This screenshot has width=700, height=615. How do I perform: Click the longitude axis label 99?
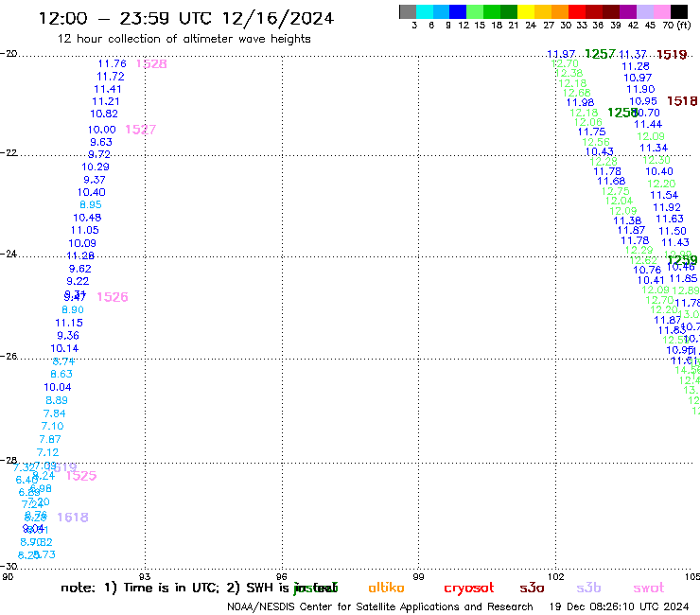click(x=418, y=576)
